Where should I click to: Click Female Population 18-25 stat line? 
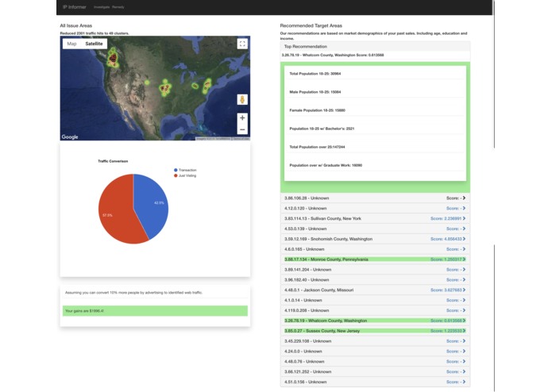(x=317, y=110)
